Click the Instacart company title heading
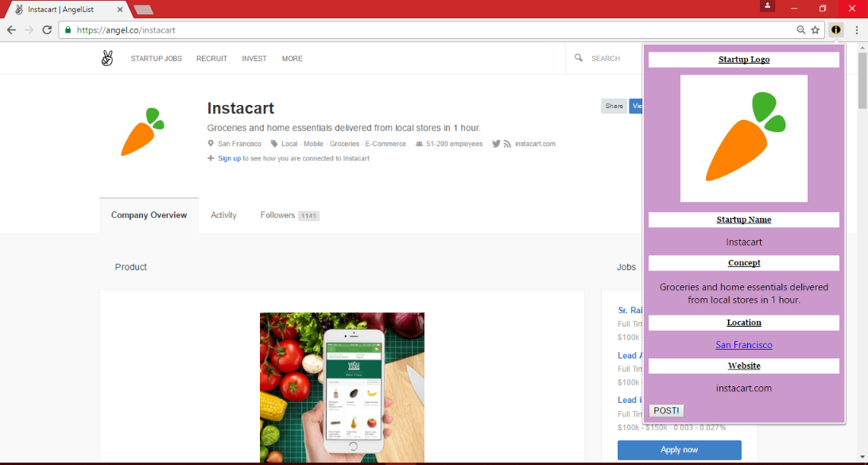The image size is (868, 465). coord(241,108)
